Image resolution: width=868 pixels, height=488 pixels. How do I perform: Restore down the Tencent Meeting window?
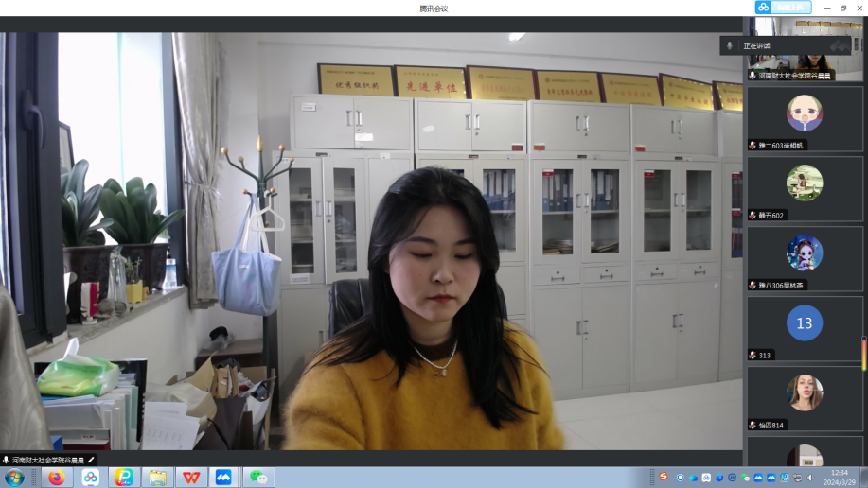click(843, 8)
